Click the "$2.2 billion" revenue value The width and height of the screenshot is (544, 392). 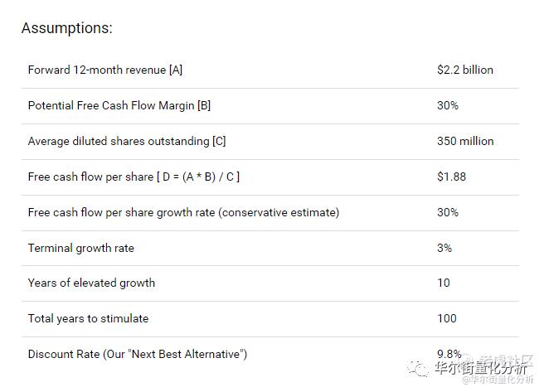(464, 70)
